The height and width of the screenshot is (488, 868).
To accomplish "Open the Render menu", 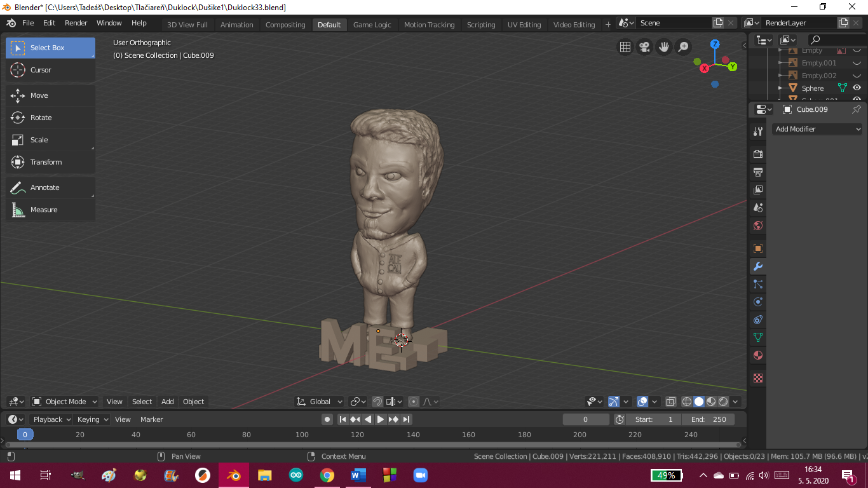I will (x=76, y=23).
